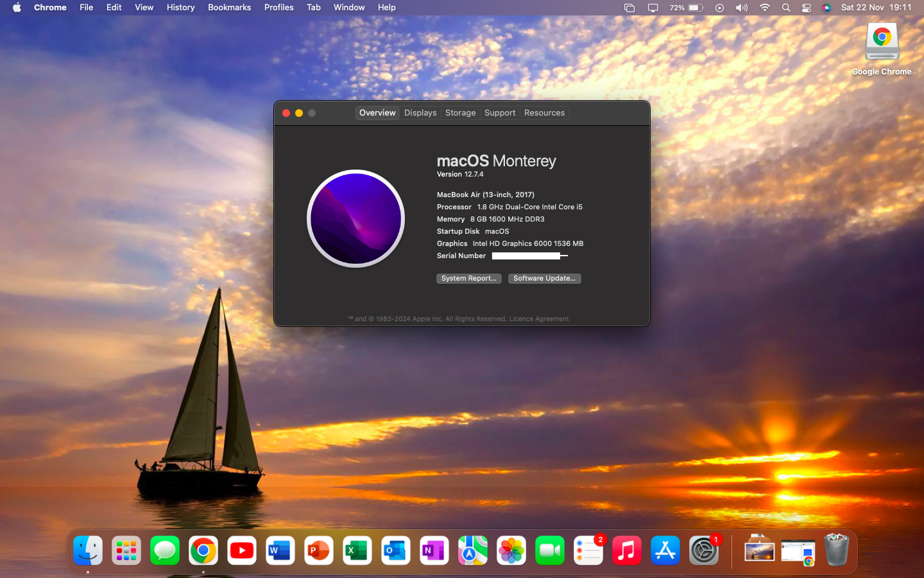Launch FaceTime from the Dock

[550, 550]
